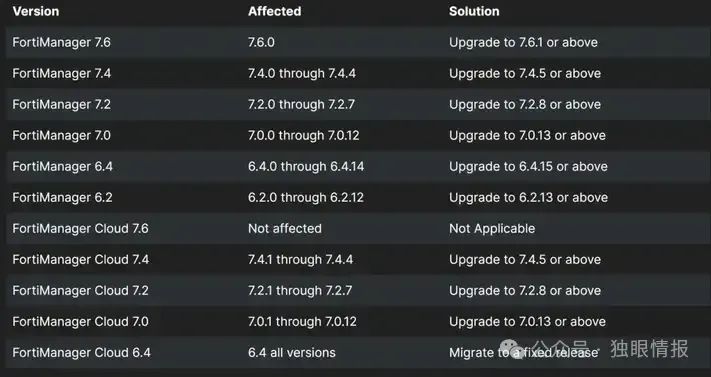This screenshot has width=711, height=377.
Task: Select the FortiManager Cloud 7.6 row
Action: click(x=356, y=229)
